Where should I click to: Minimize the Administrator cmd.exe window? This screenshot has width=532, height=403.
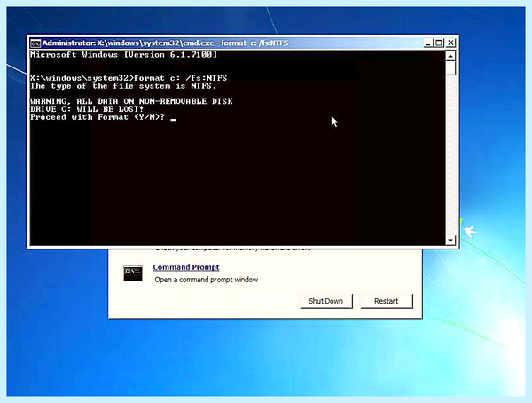[x=428, y=43]
